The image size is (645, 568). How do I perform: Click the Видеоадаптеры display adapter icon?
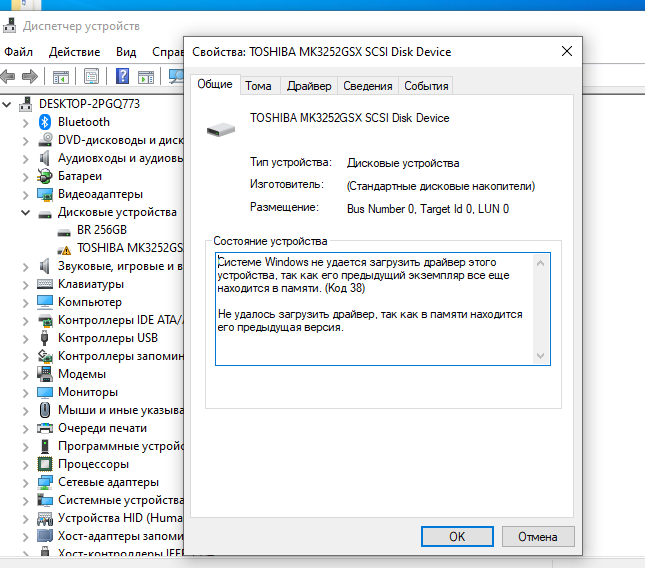45,194
